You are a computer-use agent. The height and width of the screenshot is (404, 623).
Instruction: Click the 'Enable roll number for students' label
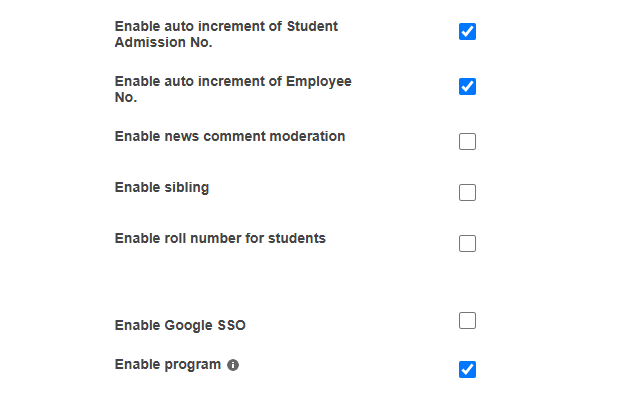(220, 238)
